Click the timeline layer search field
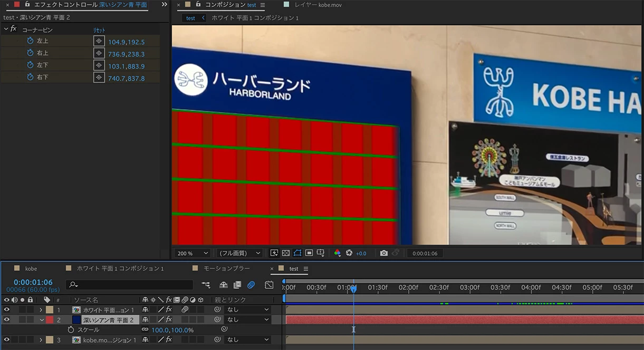This screenshot has height=350, width=644. click(130, 285)
